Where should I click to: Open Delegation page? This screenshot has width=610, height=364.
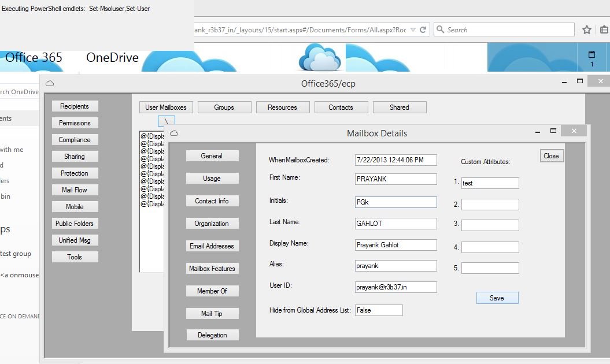pyautogui.click(x=212, y=335)
